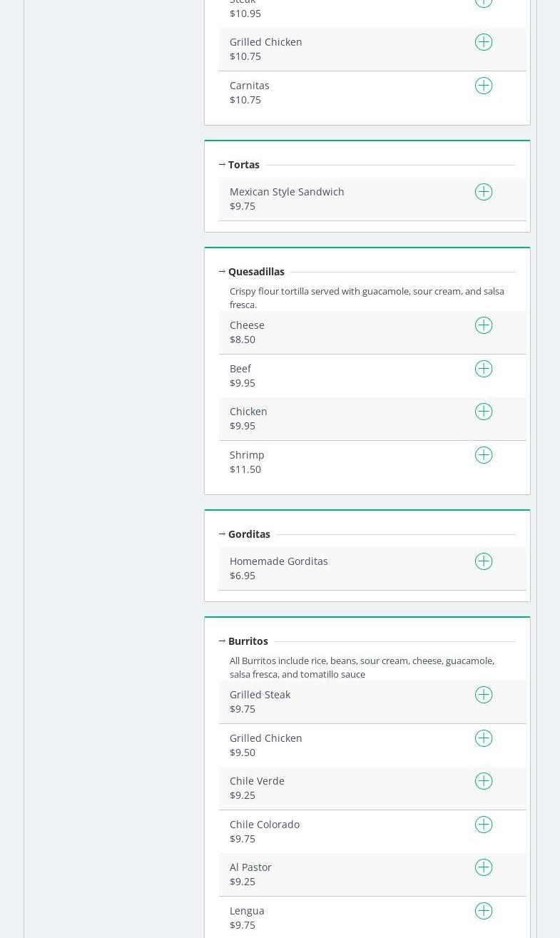Image resolution: width=560 pixels, height=938 pixels.
Task: Add Chile Verde burrito via plus icon
Action: point(484,781)
